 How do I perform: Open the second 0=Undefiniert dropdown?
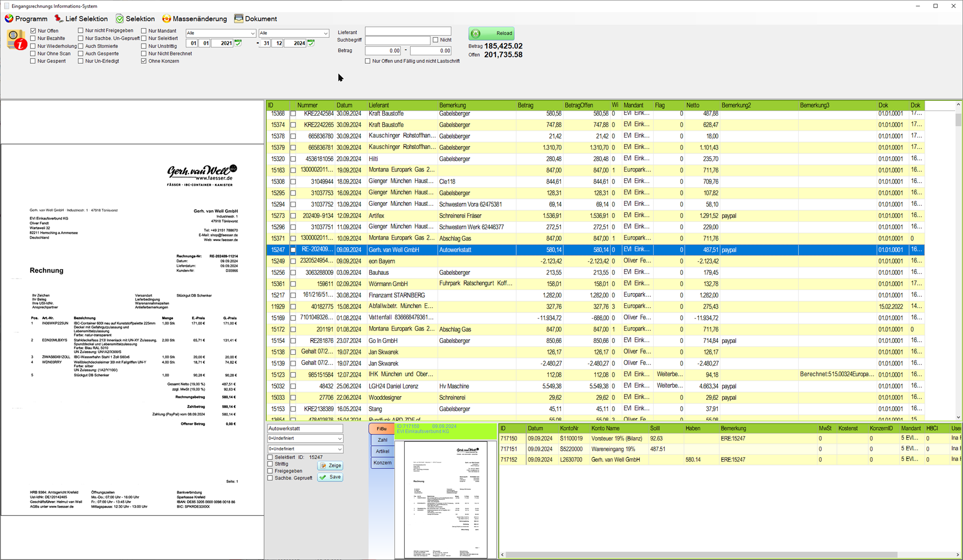[305, 449]
